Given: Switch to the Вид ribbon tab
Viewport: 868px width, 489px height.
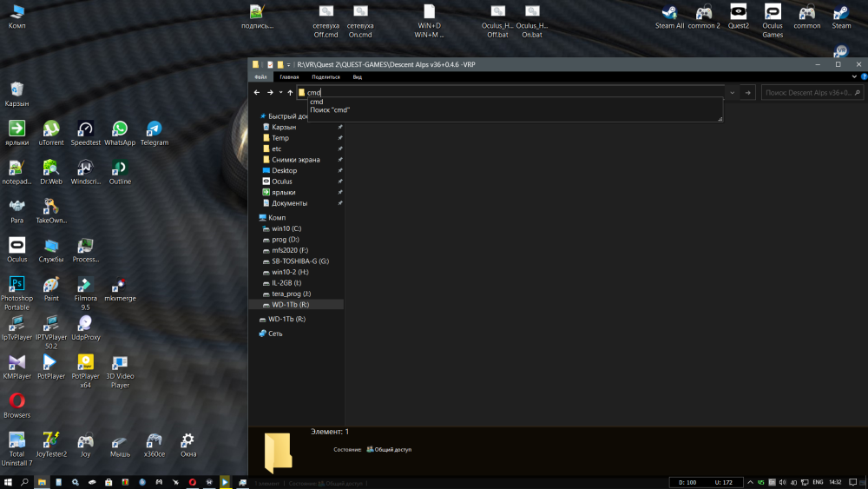Looking at the screenshot, I should [357, 77].
